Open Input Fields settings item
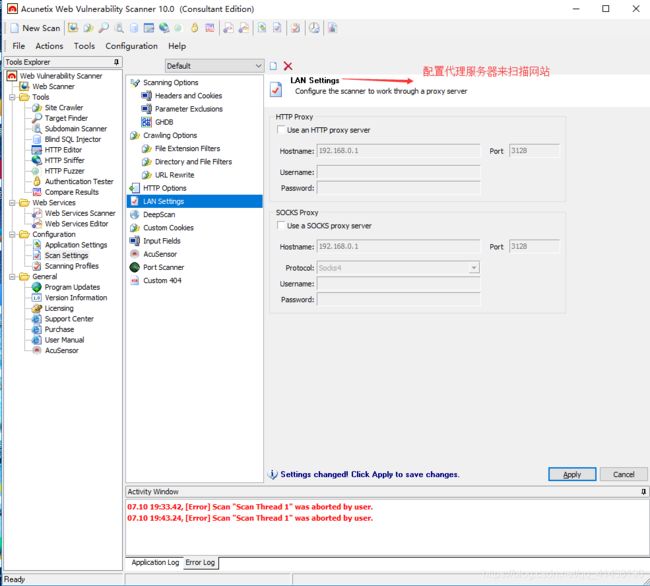Viewport: 650px width, 586px height. [162, 241]
